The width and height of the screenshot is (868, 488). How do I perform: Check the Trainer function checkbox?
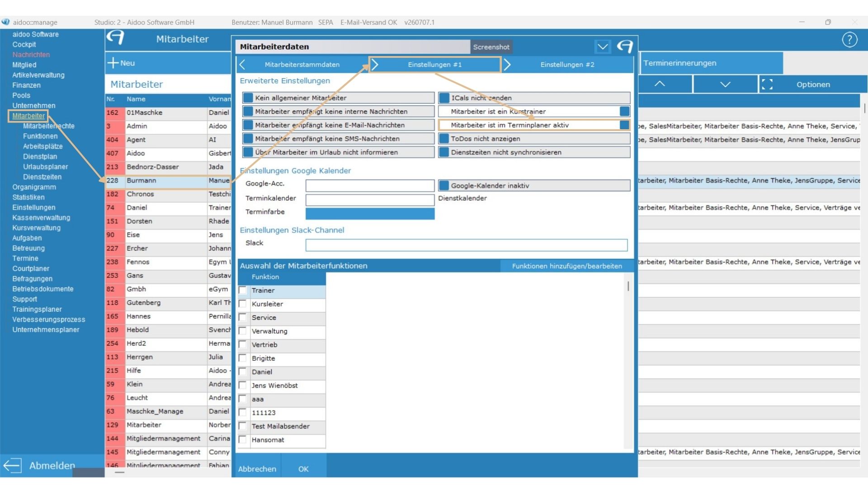(243, 290)
